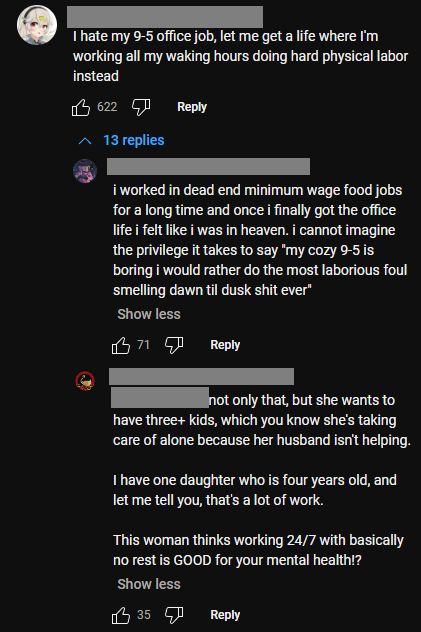The height and width of the screenshot is (632, 421).
Task: Open the dark avatar of the first reply's author
Action: [85, 171]
